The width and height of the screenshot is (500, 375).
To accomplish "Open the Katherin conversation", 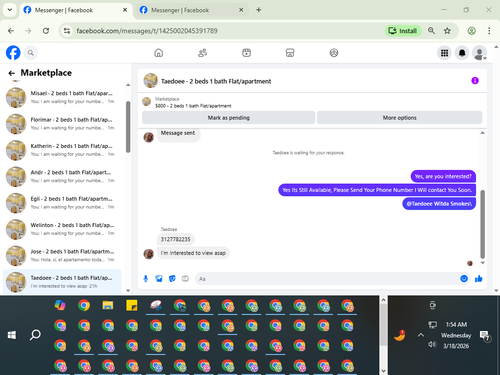I will pos(62,150).
